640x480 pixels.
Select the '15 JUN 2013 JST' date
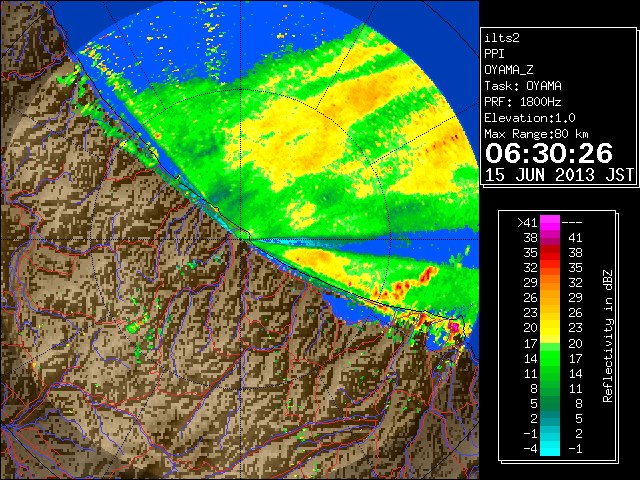(x=559, y=175)
